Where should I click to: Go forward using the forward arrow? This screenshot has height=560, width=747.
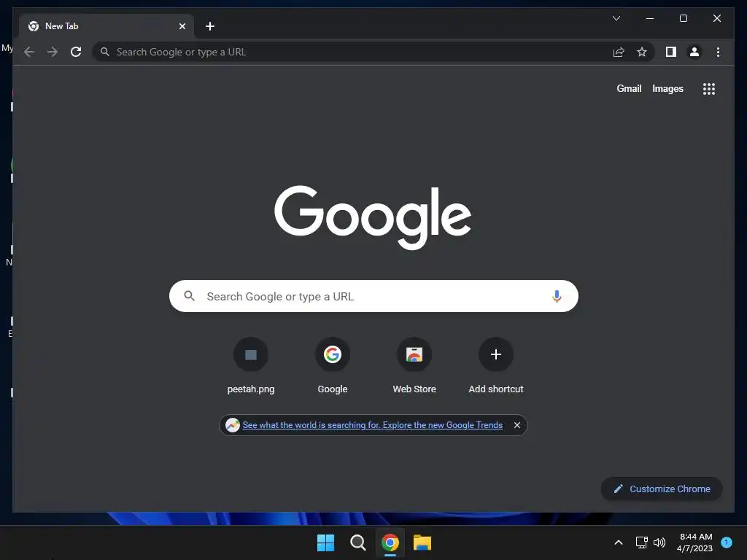pos(53,52)
